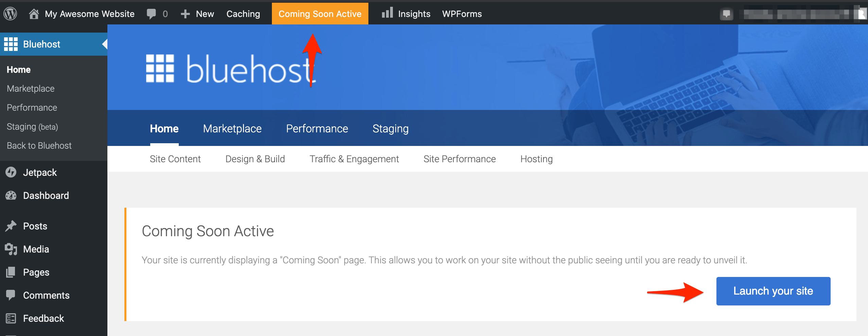Click the Posts pushpin icon

pos(11,226)
